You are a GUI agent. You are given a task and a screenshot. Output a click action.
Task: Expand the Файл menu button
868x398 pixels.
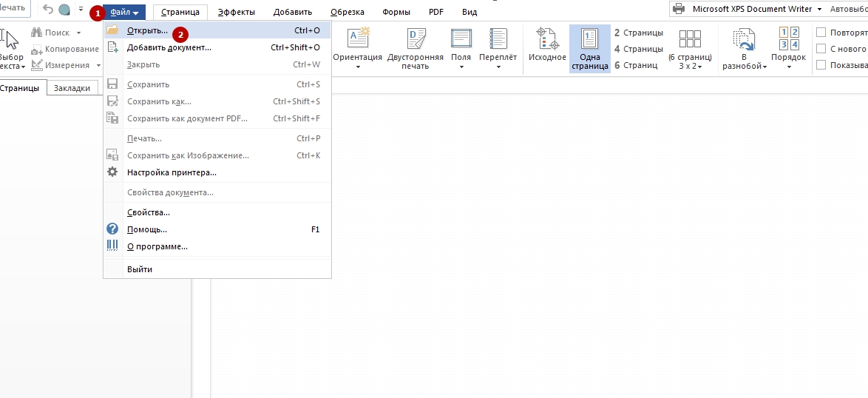click(124, 13)
